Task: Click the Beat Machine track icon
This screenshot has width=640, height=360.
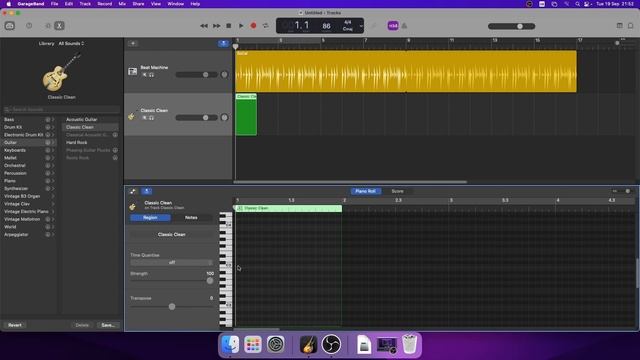Action: 133,71
